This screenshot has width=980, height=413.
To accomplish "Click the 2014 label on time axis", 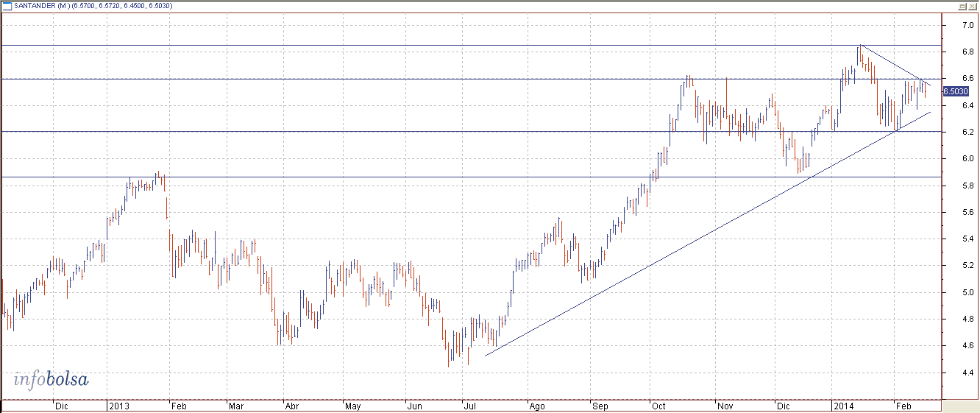I will coord(844,406).
